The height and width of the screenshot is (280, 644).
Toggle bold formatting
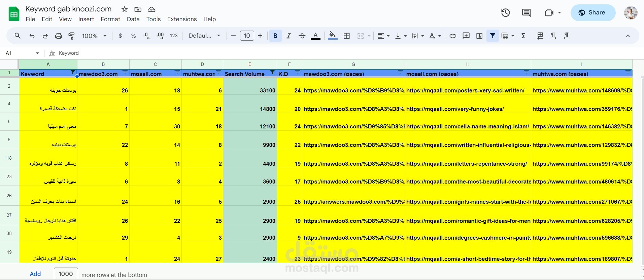[275, 36]
